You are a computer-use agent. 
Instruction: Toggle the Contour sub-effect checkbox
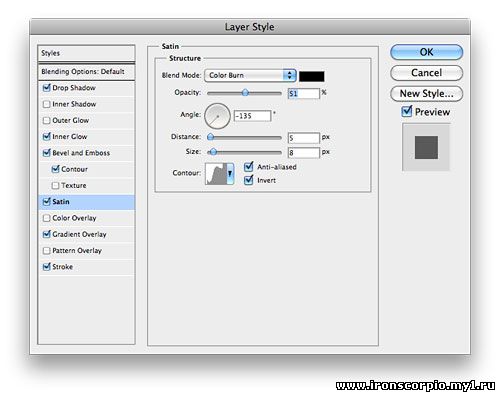(56, 169)
